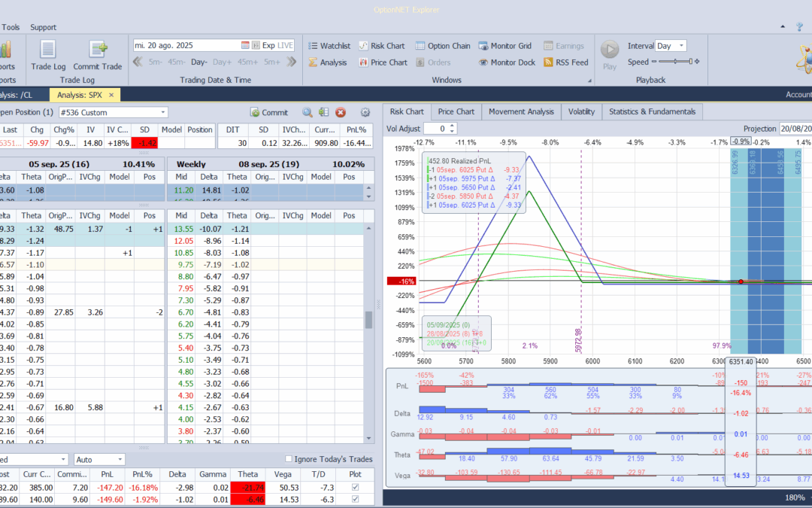The image size is (812, 508).
Task: Enable Ignore Today's Trades checkbox
Action: [x=289, y=460]
